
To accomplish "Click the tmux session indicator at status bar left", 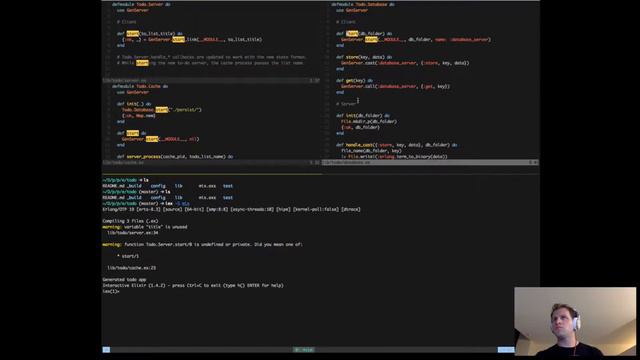I will tap(106, 350).
